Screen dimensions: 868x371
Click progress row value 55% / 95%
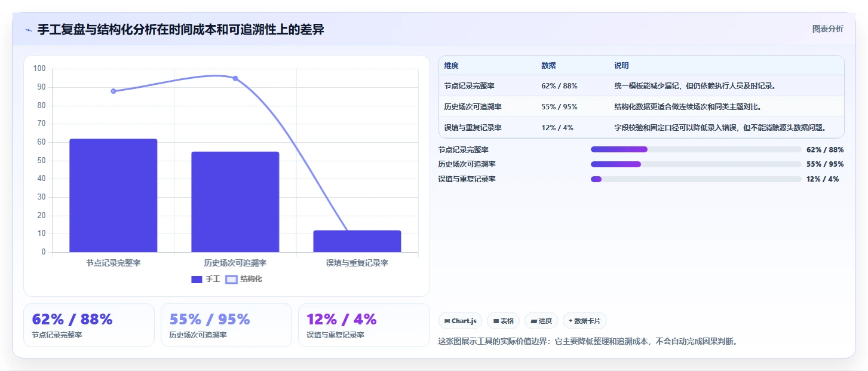click(825, 164)
